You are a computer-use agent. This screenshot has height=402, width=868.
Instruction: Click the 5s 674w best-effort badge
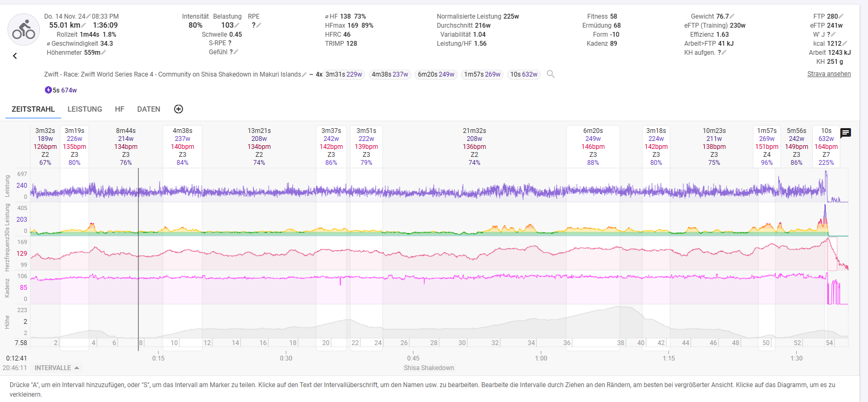coord(61,90)
